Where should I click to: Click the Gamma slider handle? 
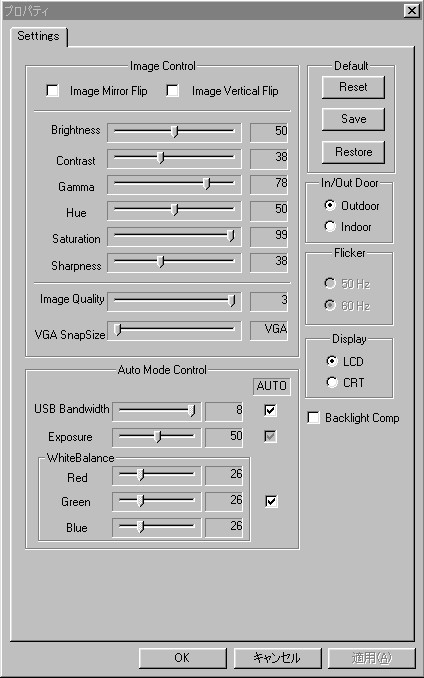207,184
